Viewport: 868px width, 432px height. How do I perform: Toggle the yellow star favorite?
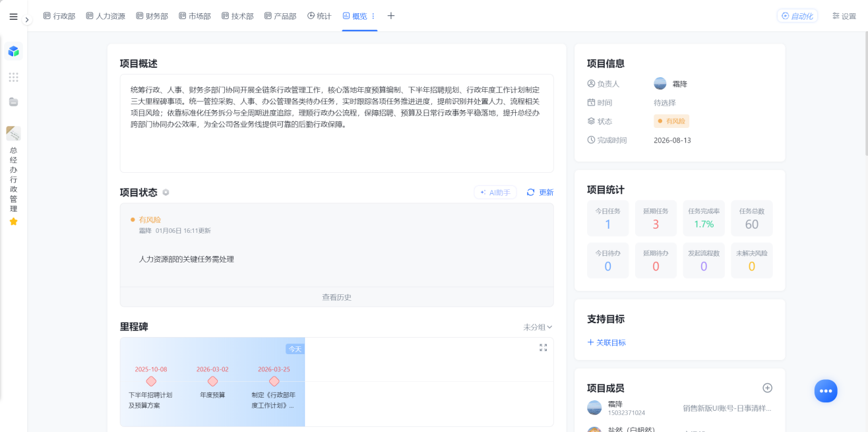click(x=14, y=222)
